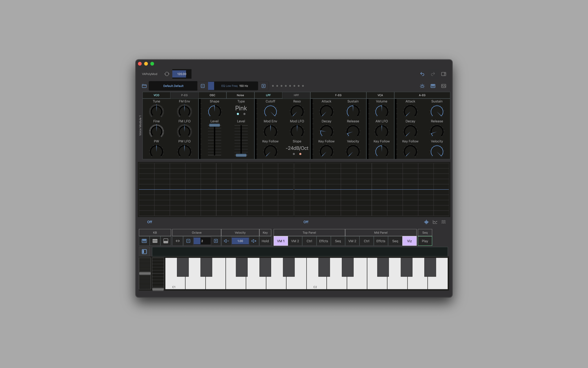Click the VCO Tune knob

pyautogui.click(x=156, y=111)
